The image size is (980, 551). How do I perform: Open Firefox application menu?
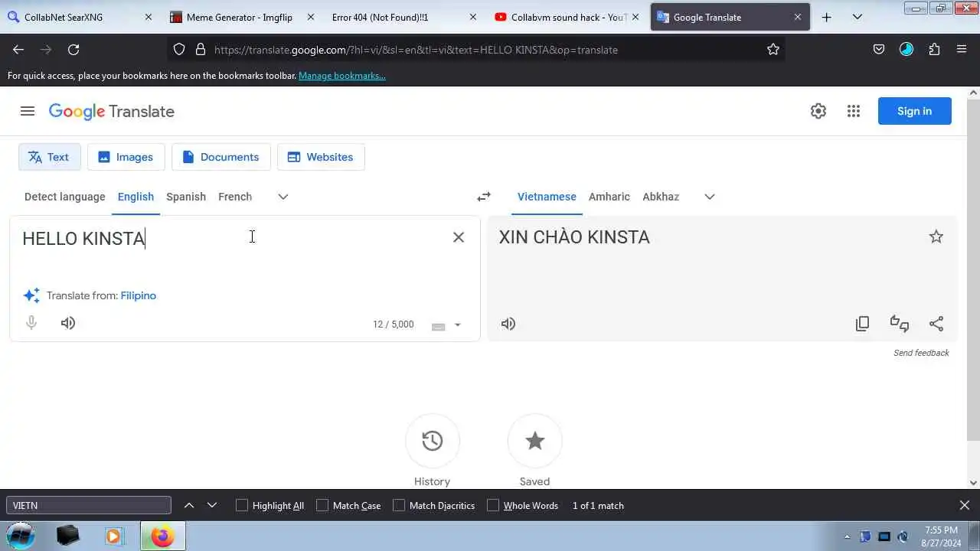click(x=962, y=50)
